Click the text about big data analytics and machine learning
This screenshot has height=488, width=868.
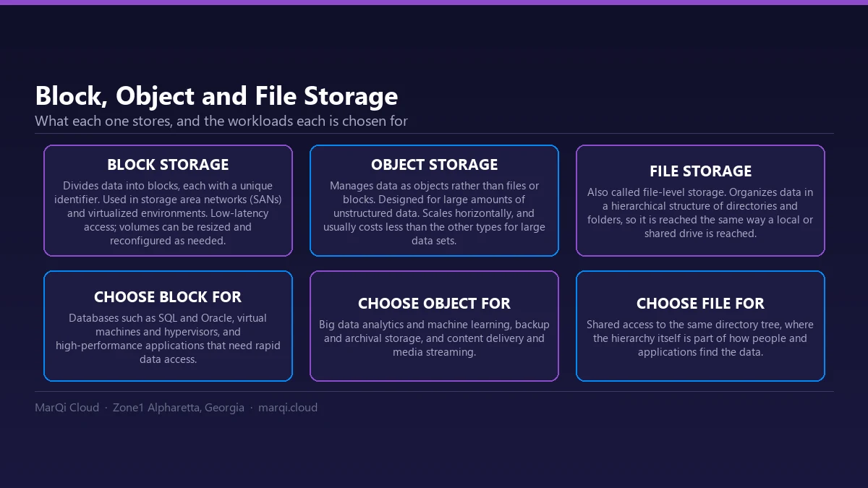pyautogui.click(x=434, y=338)
